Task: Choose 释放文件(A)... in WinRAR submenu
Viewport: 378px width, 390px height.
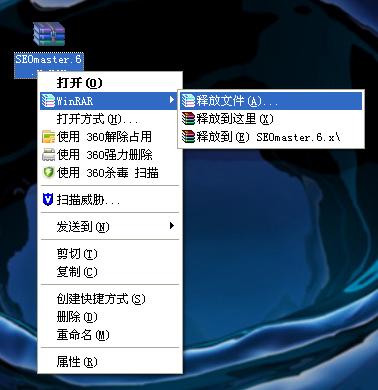Action: [271, 101]
